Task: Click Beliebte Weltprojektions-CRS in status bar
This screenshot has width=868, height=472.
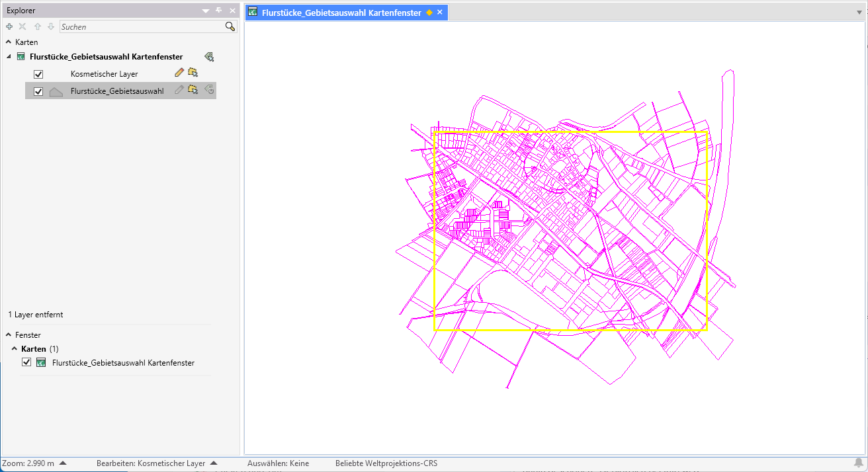Action: (386, 463)
